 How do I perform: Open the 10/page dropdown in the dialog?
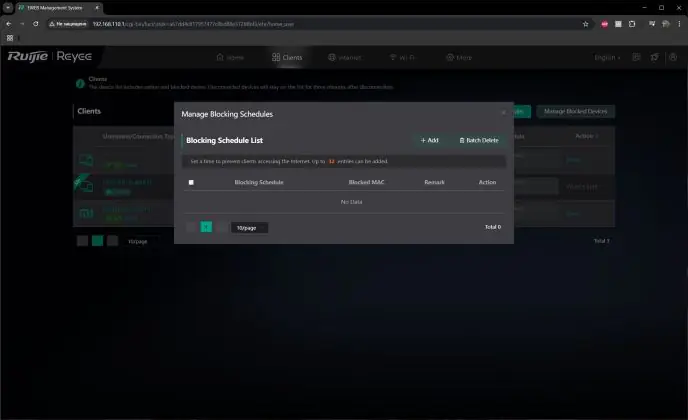[249, 228]
